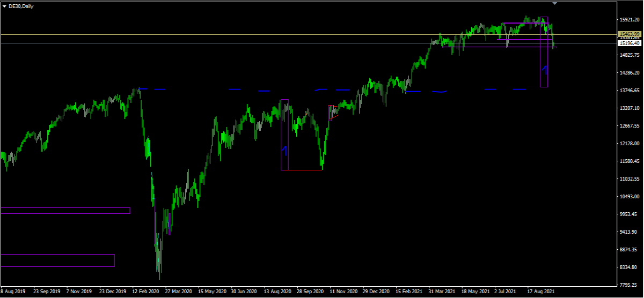
Task: Click the 15 Feb 2021 date label
Action: (408, 292)
